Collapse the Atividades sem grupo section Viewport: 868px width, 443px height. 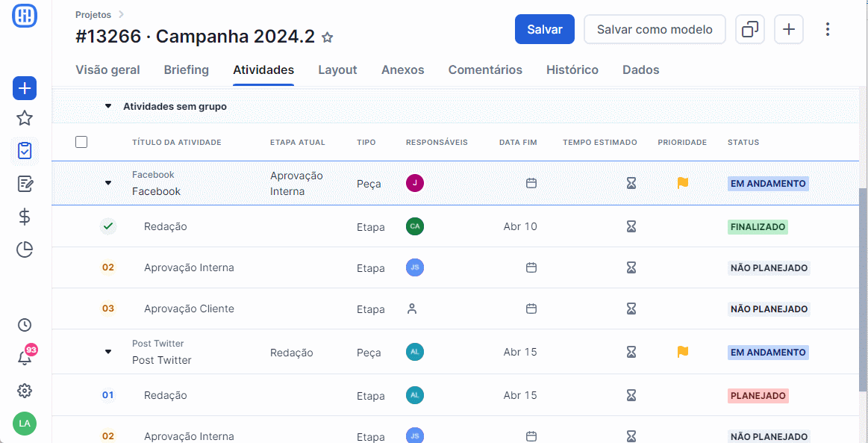click(108, 106)
